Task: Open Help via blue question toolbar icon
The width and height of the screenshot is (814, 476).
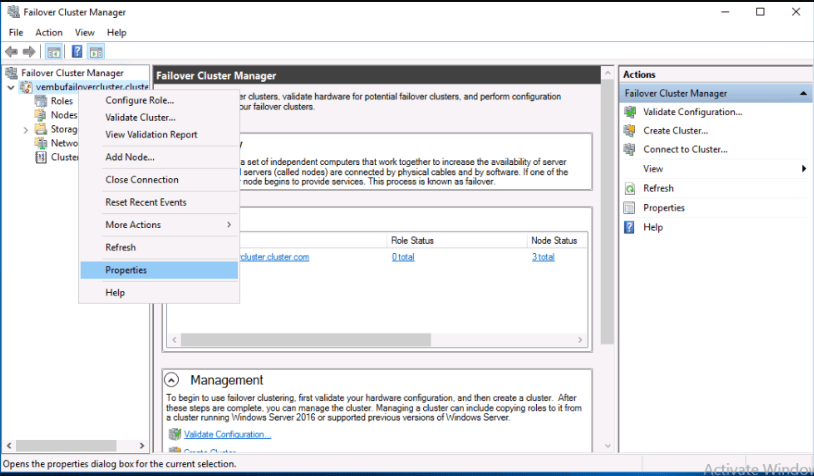Action: click(x=77, y=51)
